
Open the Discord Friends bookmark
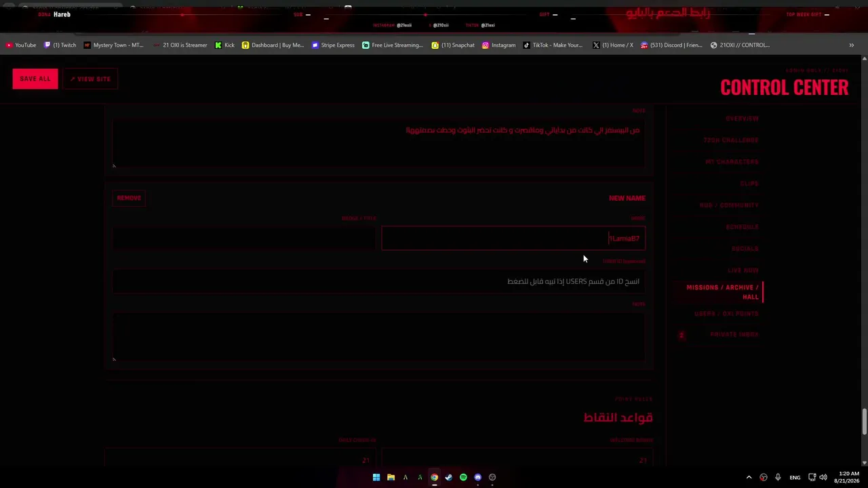click(x=671, y=45)
